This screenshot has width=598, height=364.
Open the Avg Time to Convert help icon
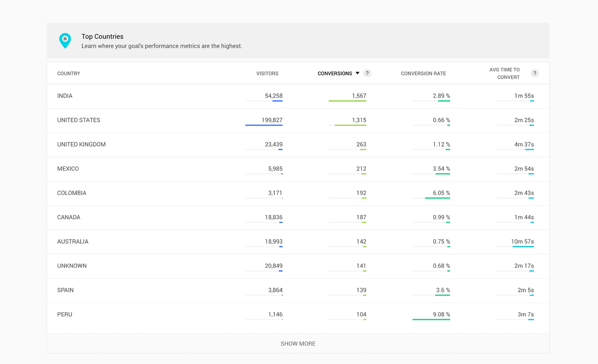[x=534, y=73]
